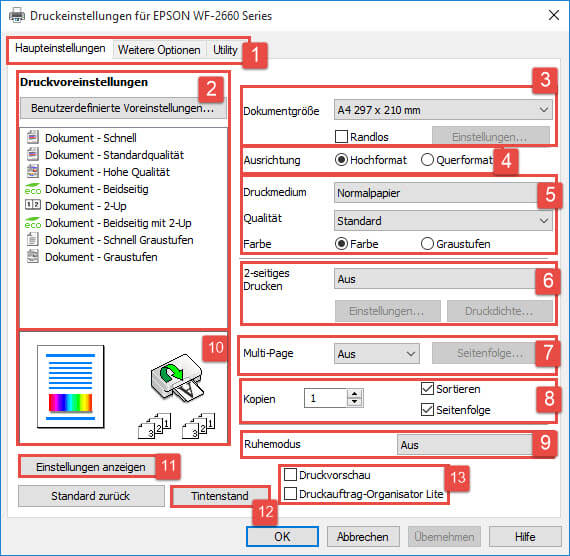Open the 2-seitiges Drucken dropdown

[x=443, y=279]
